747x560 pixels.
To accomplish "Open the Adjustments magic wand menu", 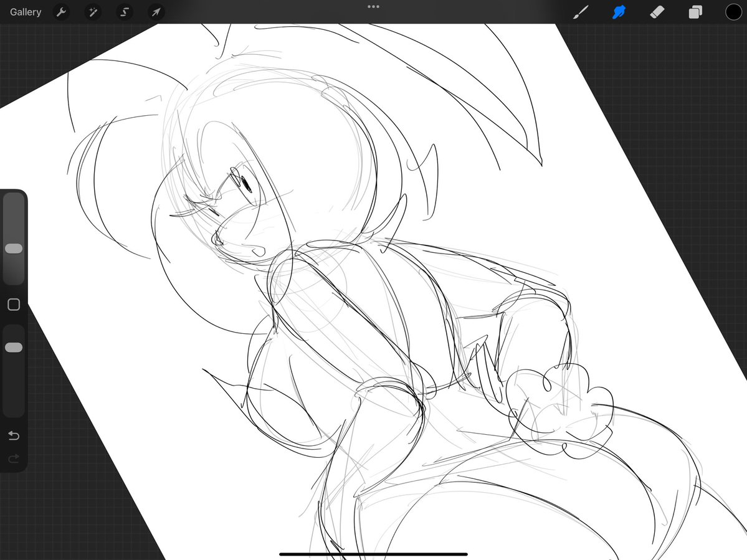I will 93,12.
